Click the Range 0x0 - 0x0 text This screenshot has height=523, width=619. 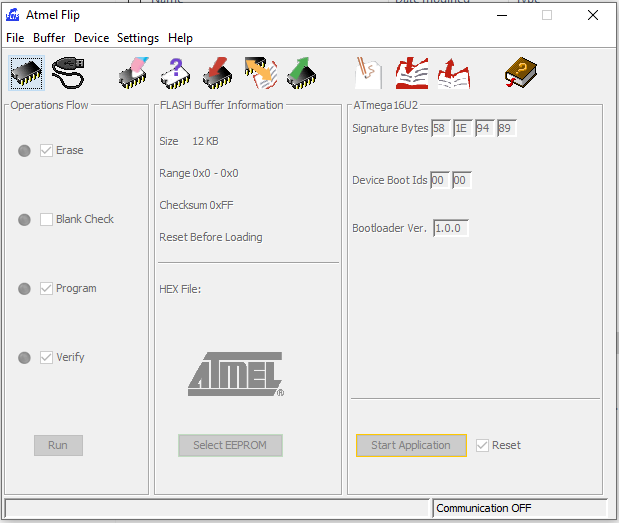click(x=199, y=173)
